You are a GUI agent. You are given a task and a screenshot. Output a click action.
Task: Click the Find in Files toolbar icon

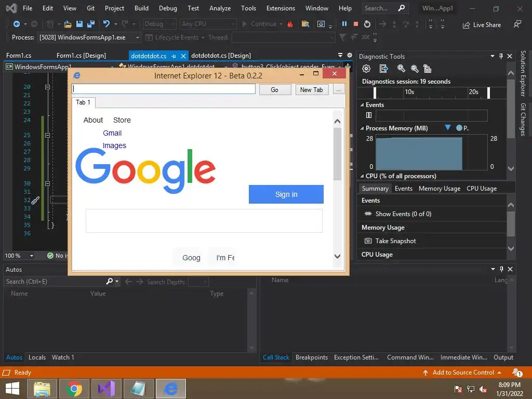305,24
